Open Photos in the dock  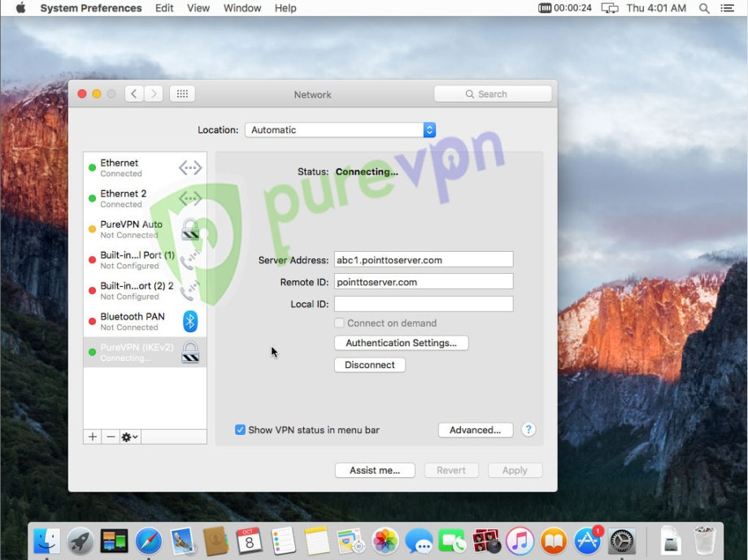tap(385, 541)
